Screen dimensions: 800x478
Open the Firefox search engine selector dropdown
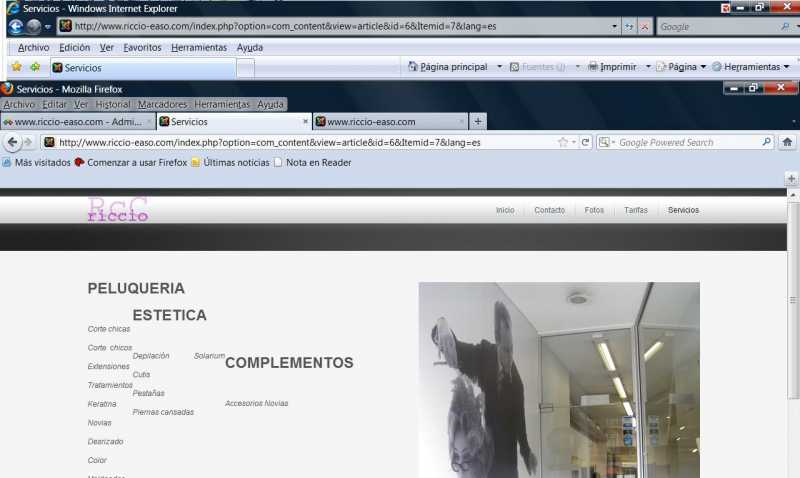(607, 142)
